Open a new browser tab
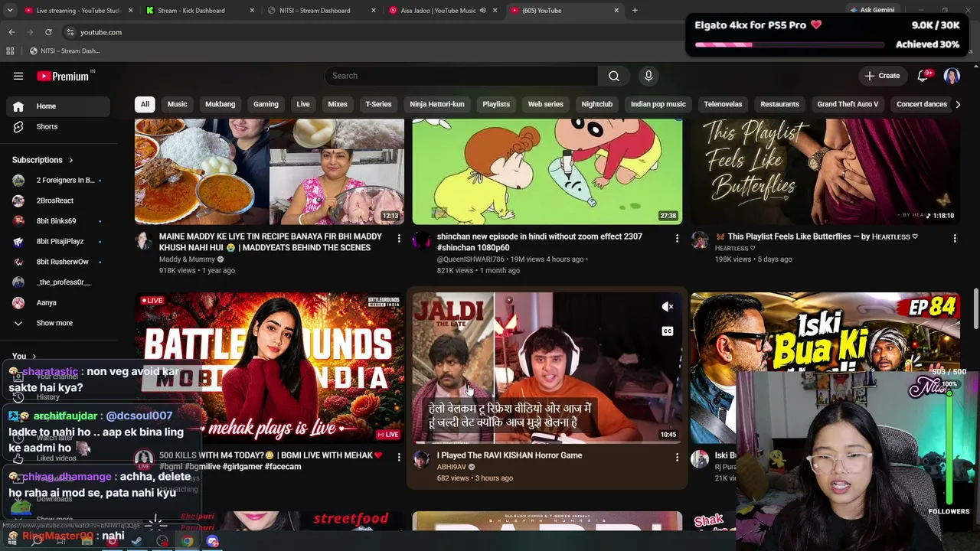980x551 pixels. [x=635, y=11]
